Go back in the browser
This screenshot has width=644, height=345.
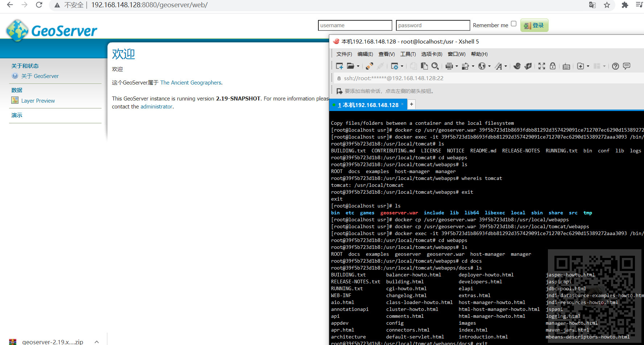click(x=10, y=5)
